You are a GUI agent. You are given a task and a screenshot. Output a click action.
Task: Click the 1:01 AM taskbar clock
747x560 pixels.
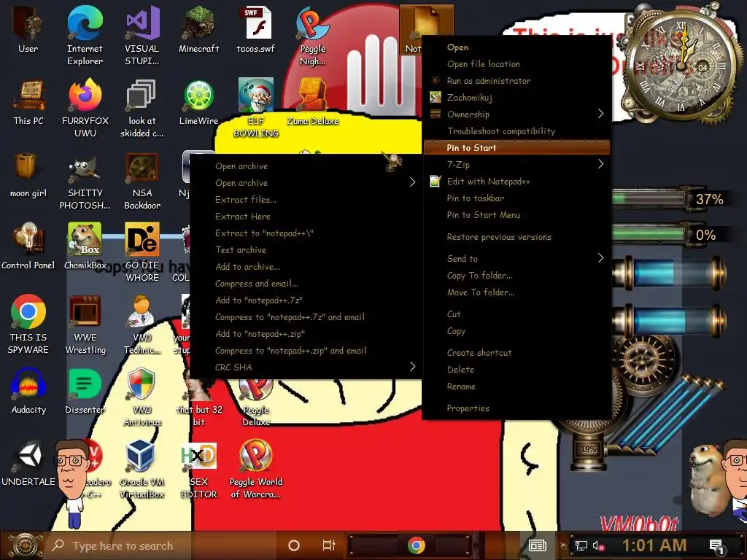[654, 545]
